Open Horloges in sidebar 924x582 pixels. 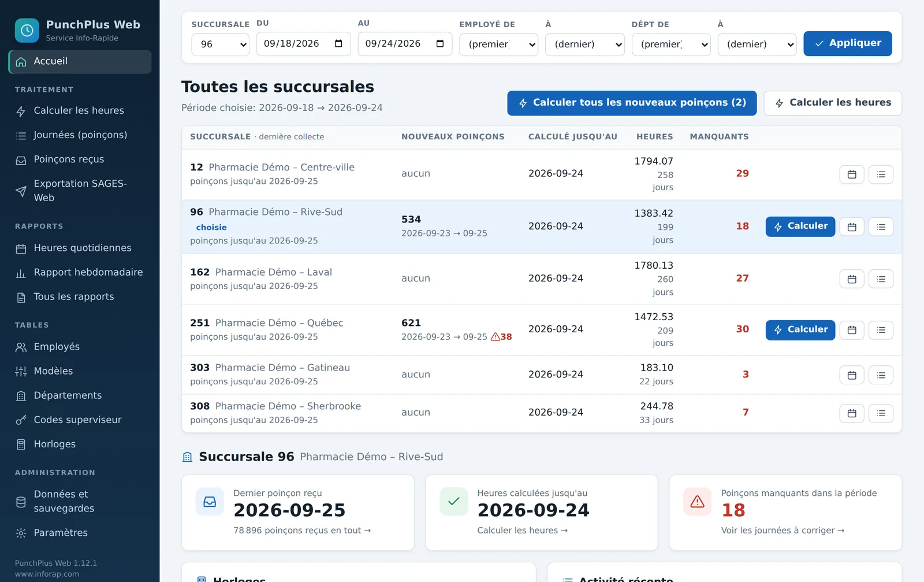[80, 444]
